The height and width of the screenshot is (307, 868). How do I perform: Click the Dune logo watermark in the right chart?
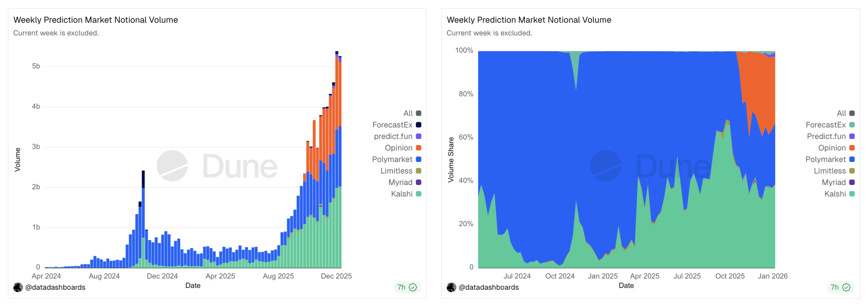click(606, 166)
